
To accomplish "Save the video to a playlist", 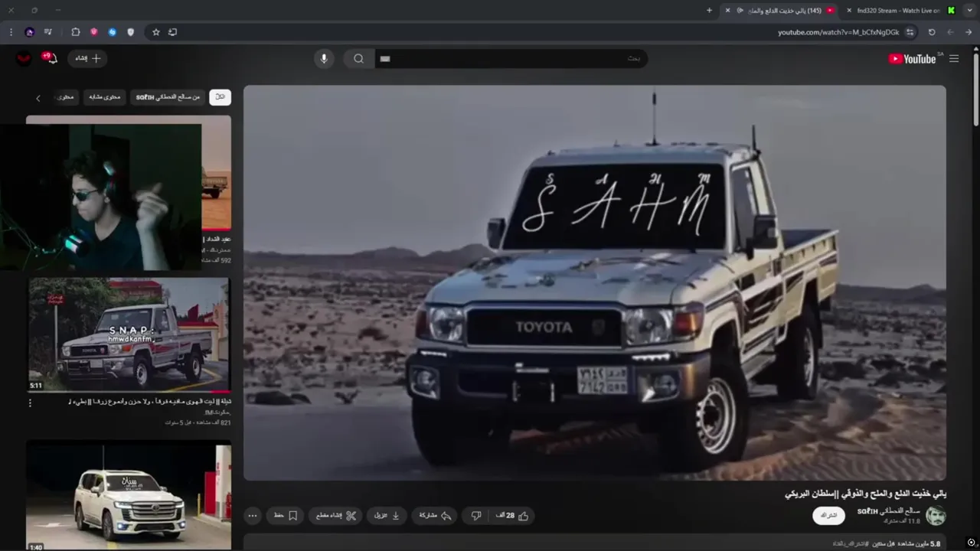I will 285,516.
